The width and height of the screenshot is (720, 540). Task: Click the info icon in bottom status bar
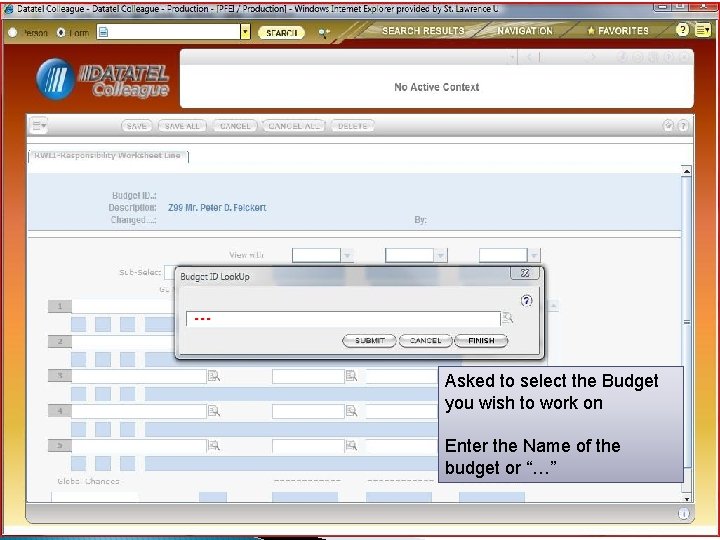(x=683, y=514)
